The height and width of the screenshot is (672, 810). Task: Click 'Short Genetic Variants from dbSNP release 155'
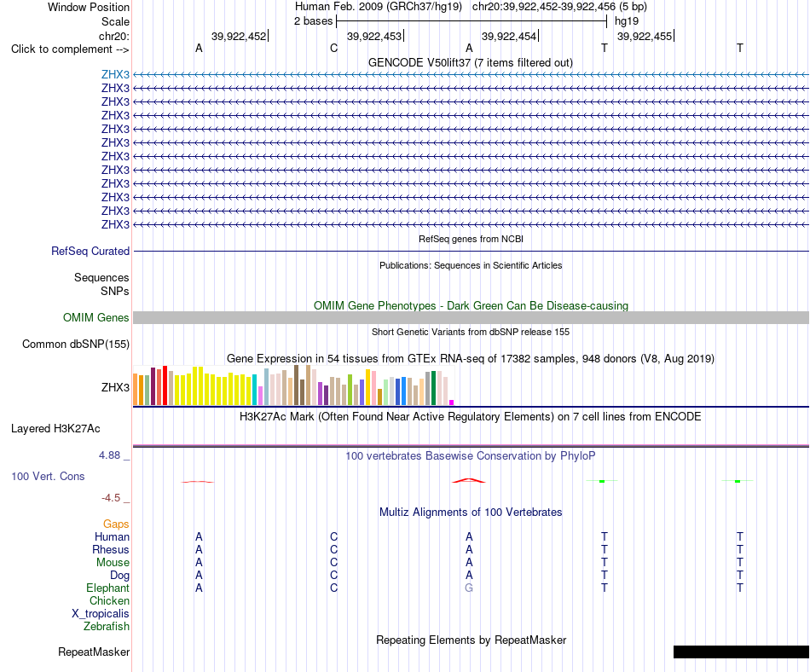click(471, 332)
